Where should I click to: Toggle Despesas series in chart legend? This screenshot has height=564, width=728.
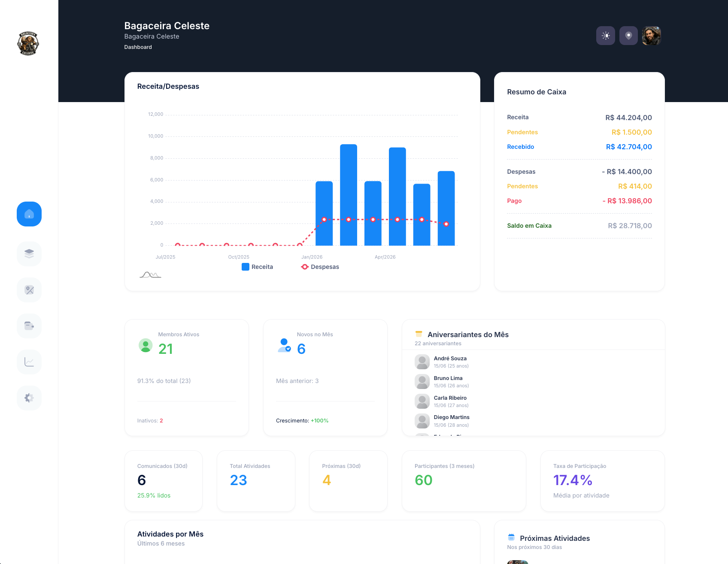pos(320,267)
